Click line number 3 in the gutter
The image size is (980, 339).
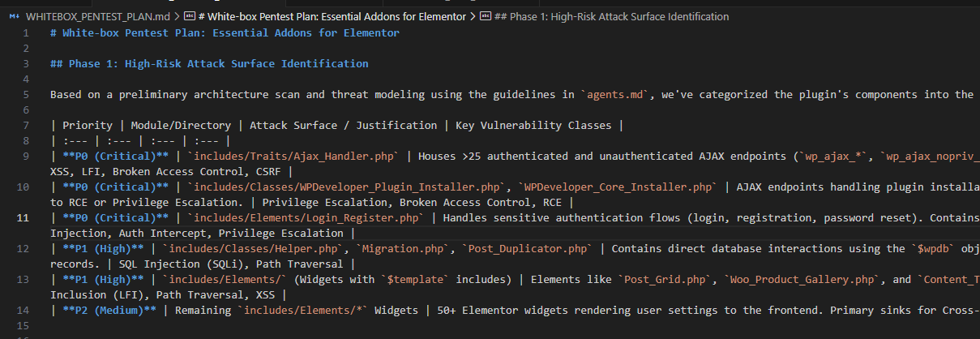tap(27, 64)
